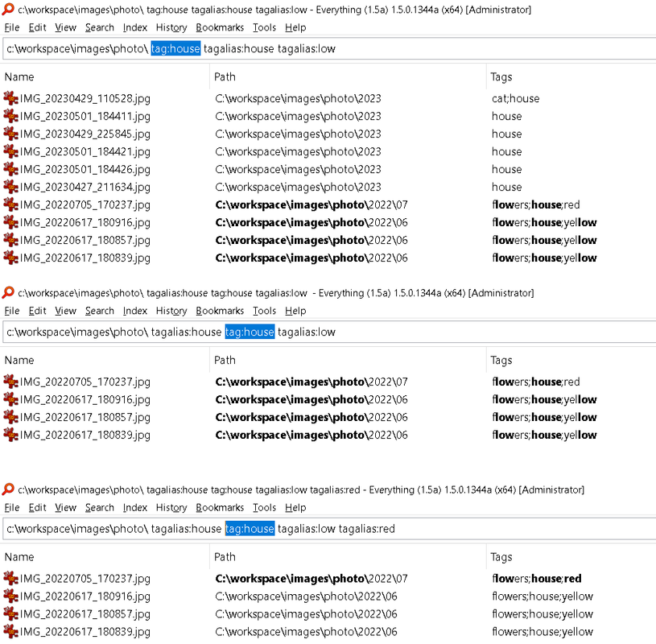The width and height of the screenshot is (656, 644).
Task: Open Bookmarks menu in middle window
Action: click(220, 311)
